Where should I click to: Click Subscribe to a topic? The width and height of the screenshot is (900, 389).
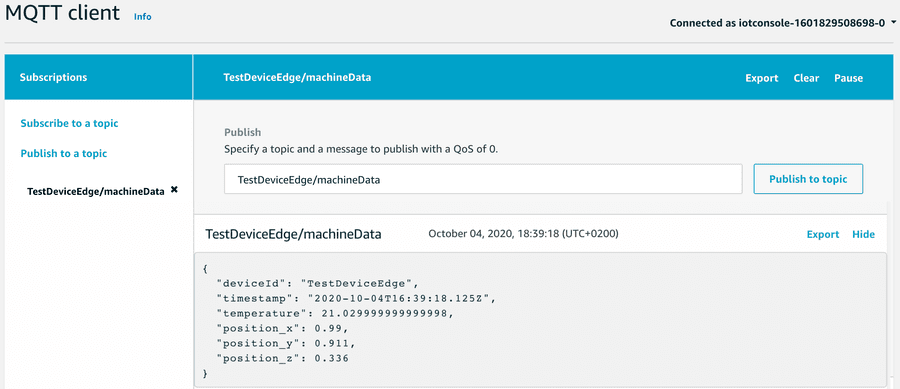69,123
